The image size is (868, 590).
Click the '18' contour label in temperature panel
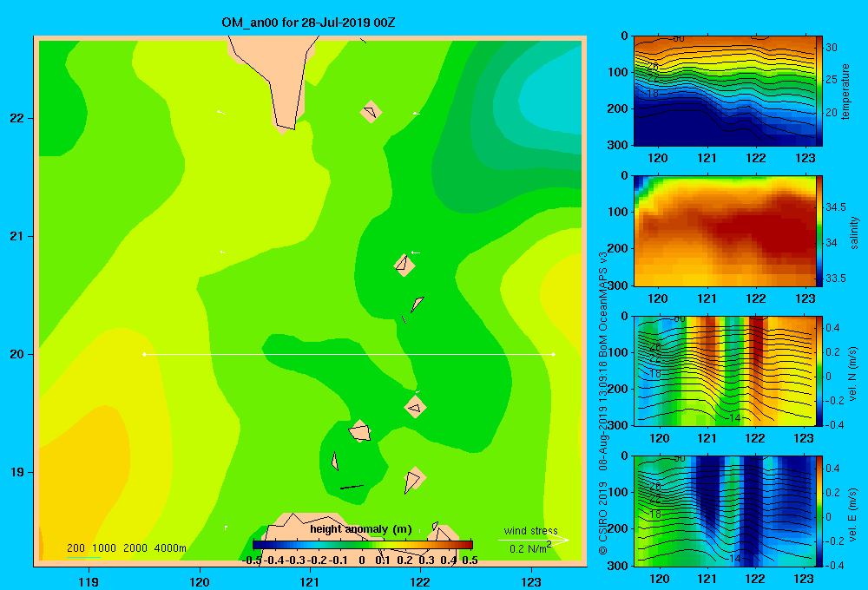click(654, 94)
